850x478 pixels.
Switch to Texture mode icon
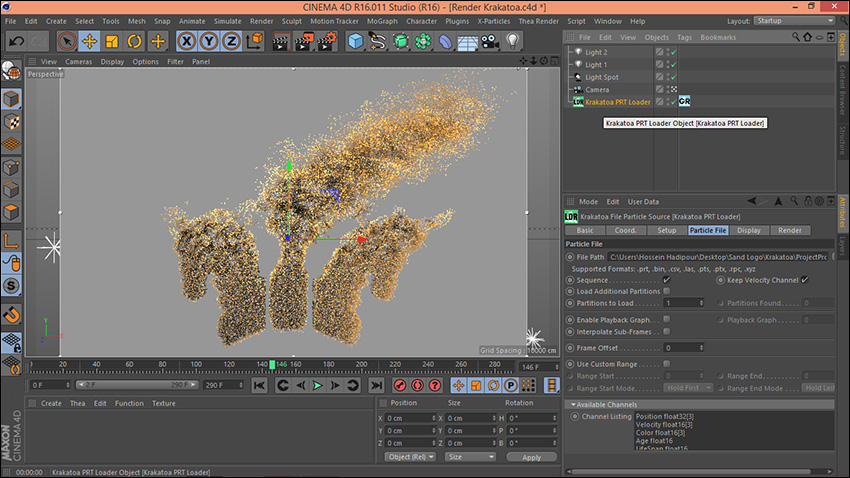click(11, 122)
